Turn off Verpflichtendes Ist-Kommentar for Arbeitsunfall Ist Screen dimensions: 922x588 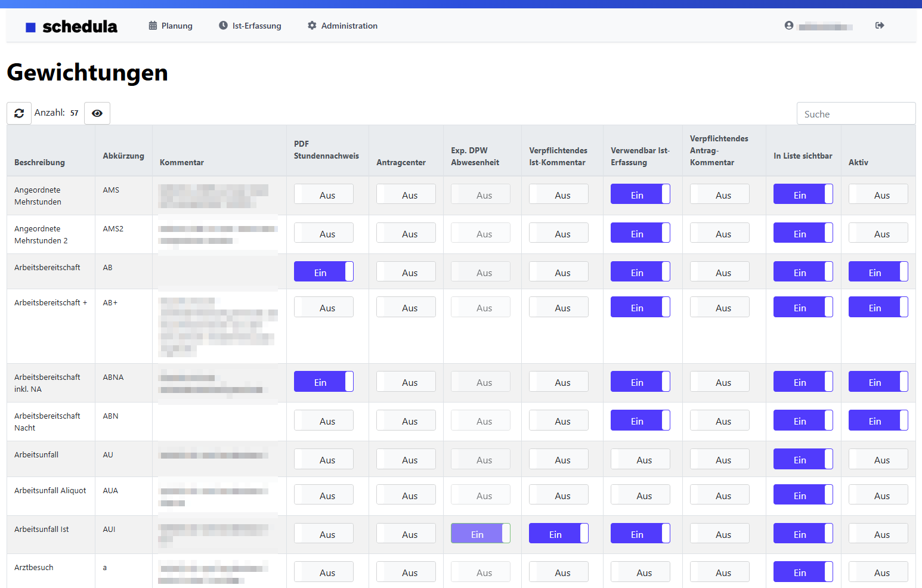click(558, 534)
